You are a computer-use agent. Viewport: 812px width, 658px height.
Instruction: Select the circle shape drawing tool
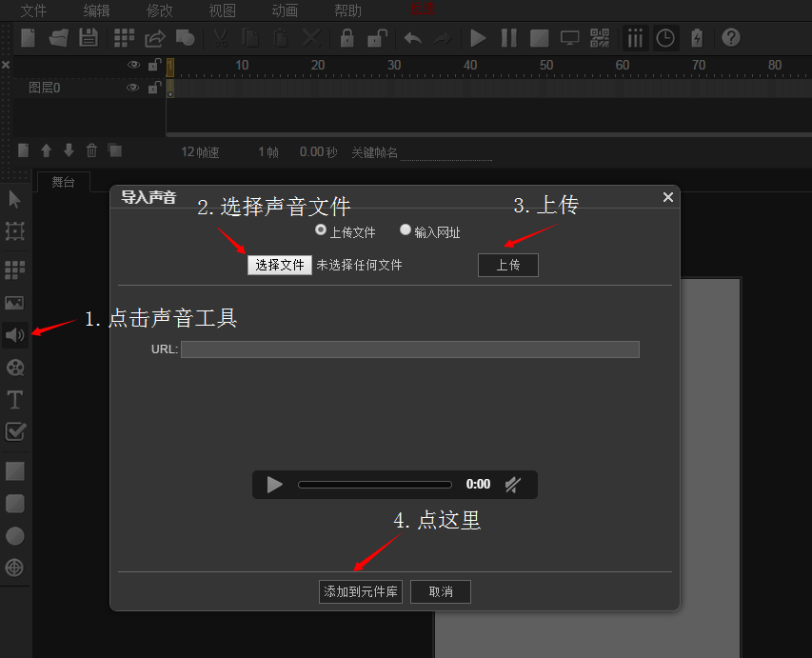point(14,535)
